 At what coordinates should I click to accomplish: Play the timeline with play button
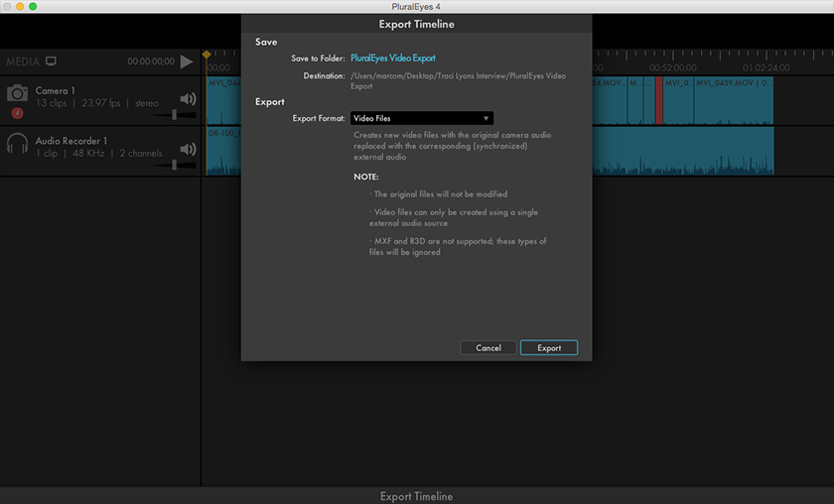pyautogui.click(x=187, y=62)
